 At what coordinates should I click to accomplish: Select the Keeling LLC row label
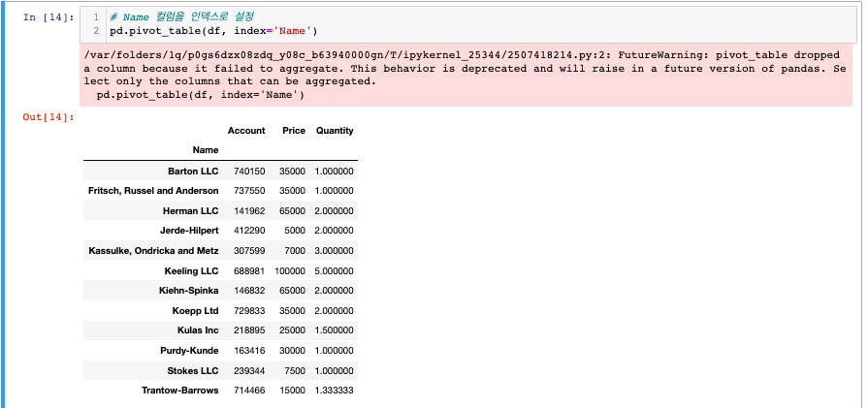pyautogui.click(x=191, y=271)
